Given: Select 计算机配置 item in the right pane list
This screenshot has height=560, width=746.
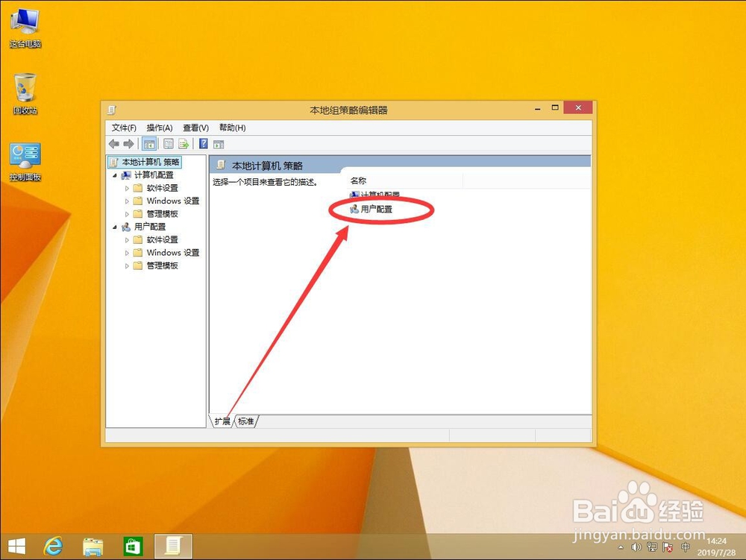Looking at the screenshot, I should coord(375,195).
